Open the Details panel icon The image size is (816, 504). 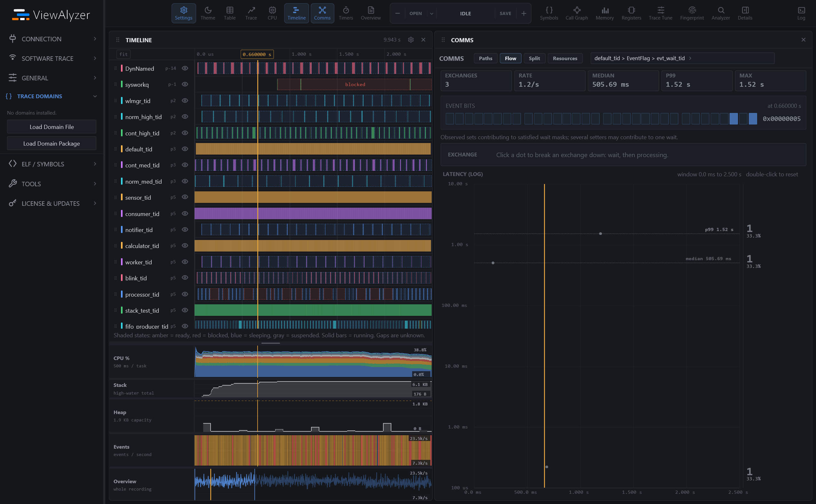click(745, 13)
